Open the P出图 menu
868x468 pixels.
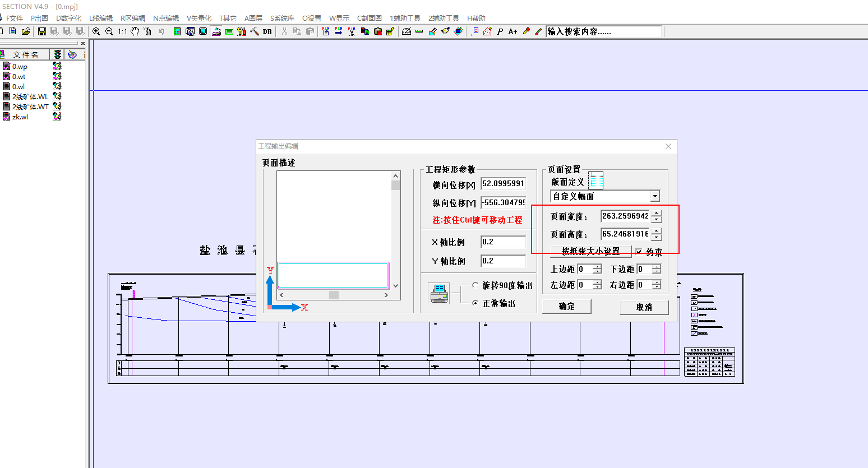click(39, 18)
